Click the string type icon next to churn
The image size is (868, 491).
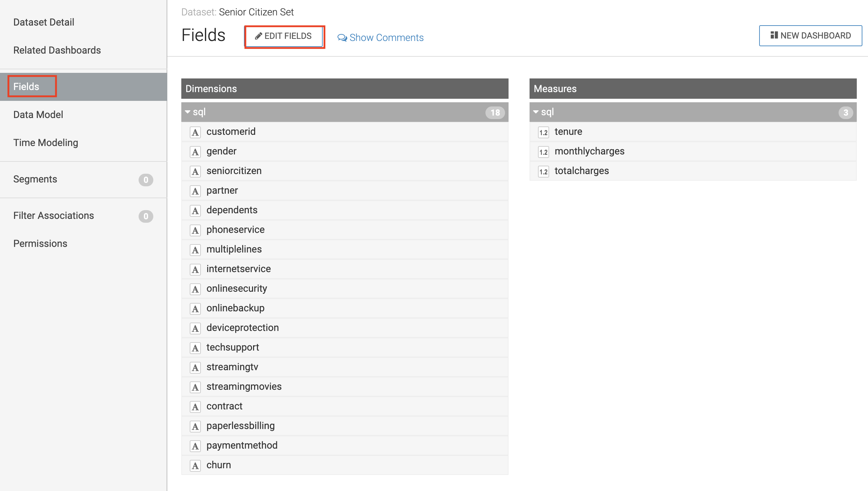195,465
